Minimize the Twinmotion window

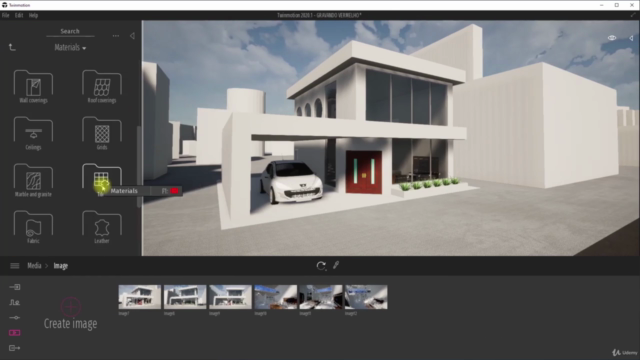(x=602, y=5)
